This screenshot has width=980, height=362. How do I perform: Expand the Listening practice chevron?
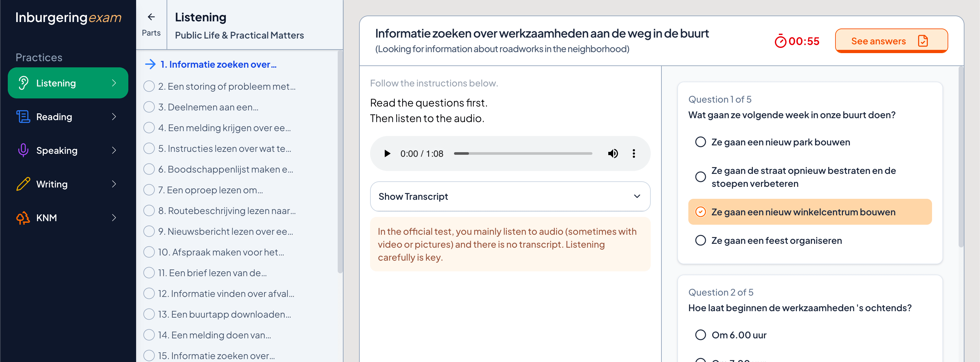click(114, 83)
